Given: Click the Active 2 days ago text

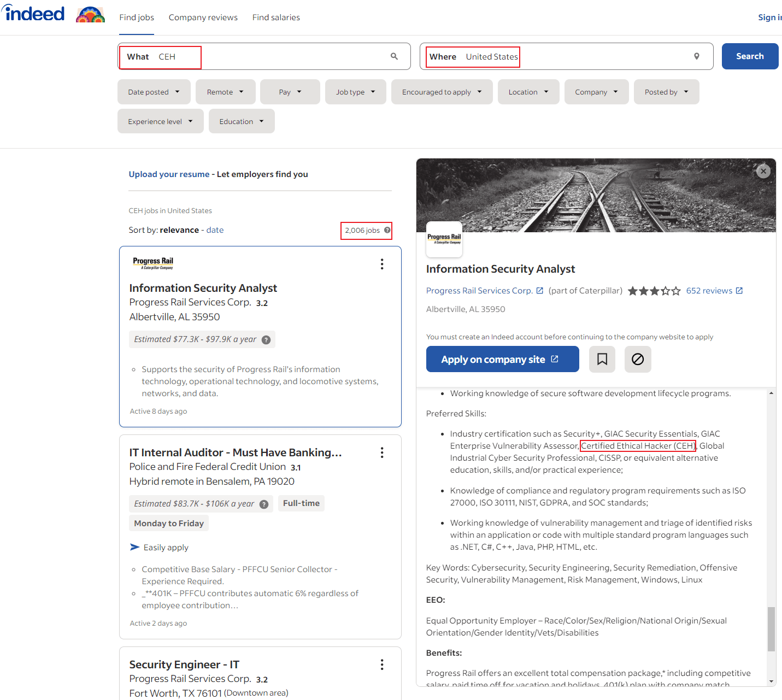Looking at the screenshot, I should (x=158, y=623).
